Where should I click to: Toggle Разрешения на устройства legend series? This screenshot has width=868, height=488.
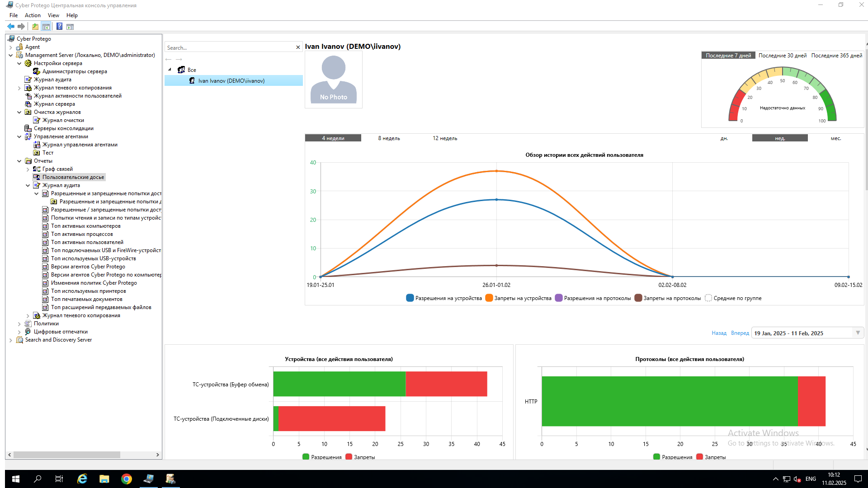(x=444, y=298)
